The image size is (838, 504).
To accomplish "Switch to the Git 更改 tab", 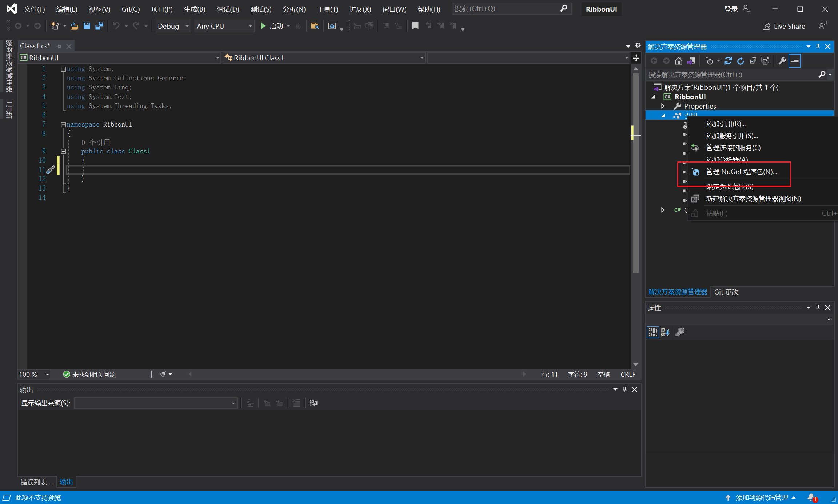I will pos(726,292).
